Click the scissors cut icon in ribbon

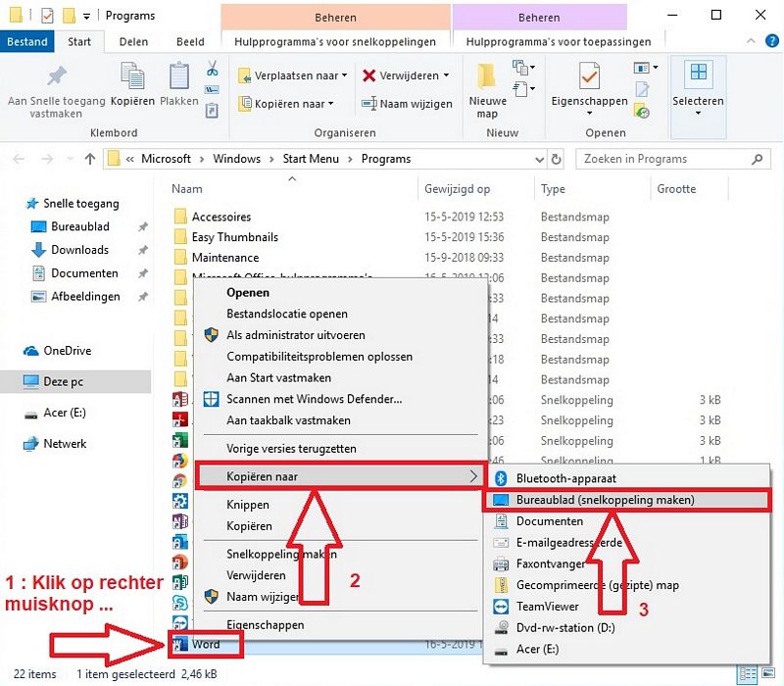coord(212,68)
